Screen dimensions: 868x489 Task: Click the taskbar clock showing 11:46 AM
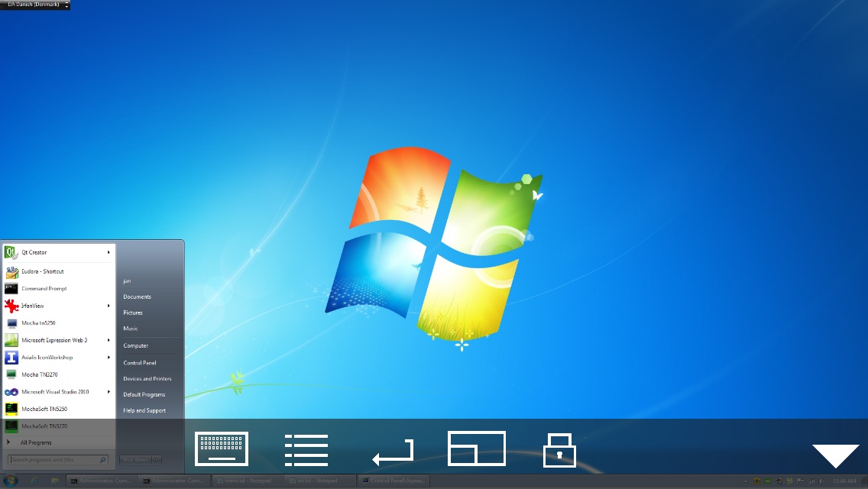[844, 481]
